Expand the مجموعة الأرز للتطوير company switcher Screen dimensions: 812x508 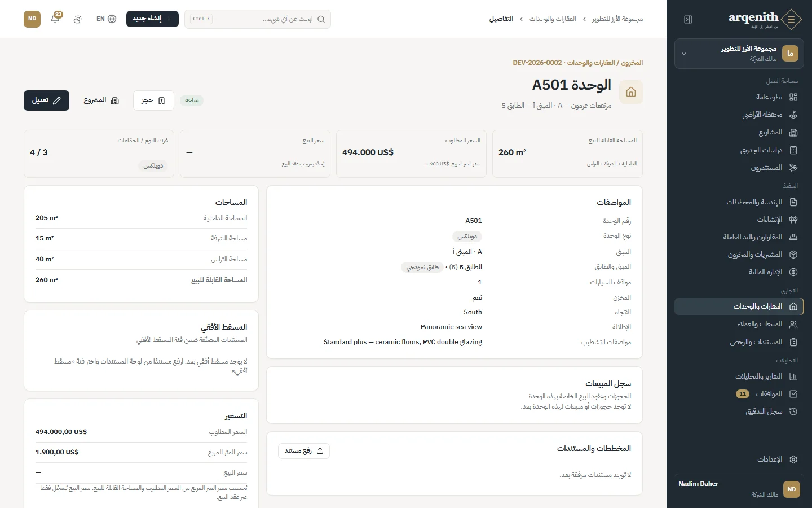pos(739,54)
